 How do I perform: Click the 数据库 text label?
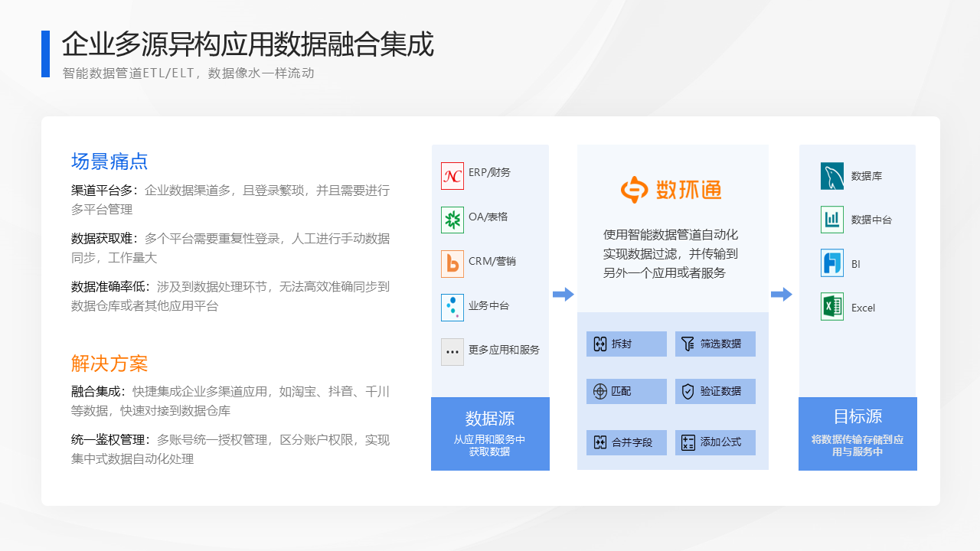[867, 176]
